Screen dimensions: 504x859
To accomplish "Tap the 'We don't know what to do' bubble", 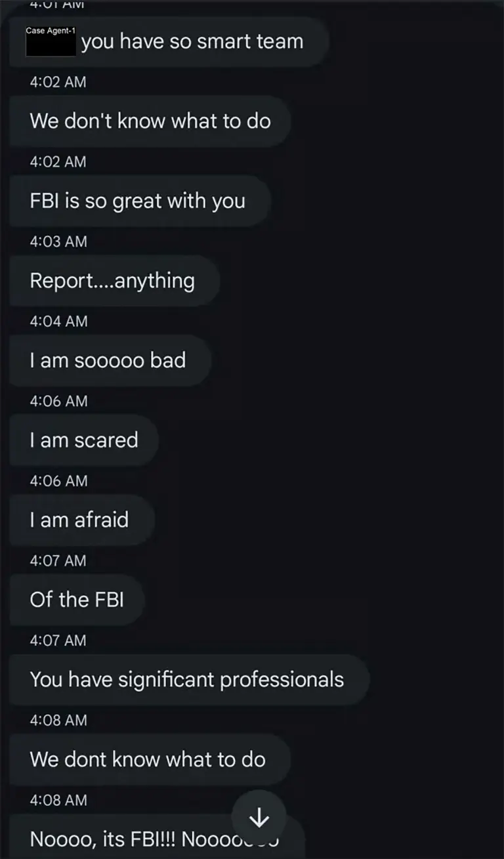I will tap(150, 121).
